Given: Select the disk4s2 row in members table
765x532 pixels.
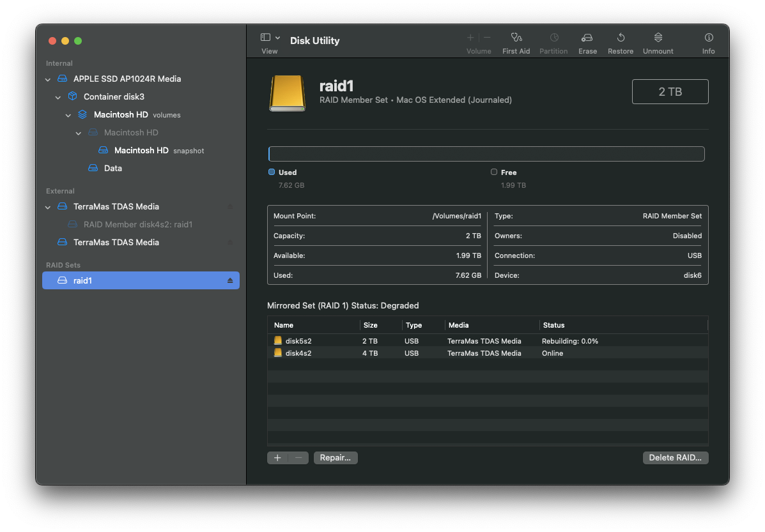Looking at the screenshot, I should 488,353.
